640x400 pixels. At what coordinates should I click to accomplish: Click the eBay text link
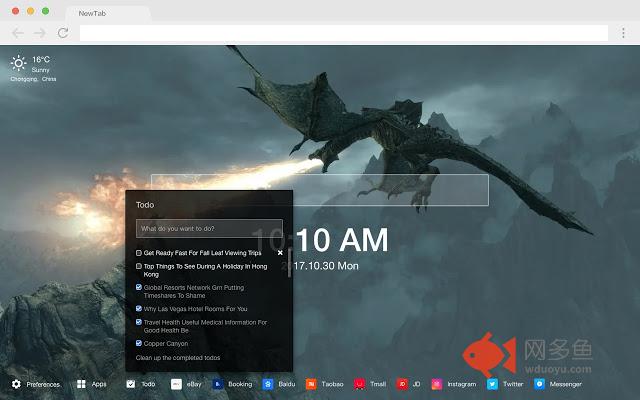[x=194, y=384]
